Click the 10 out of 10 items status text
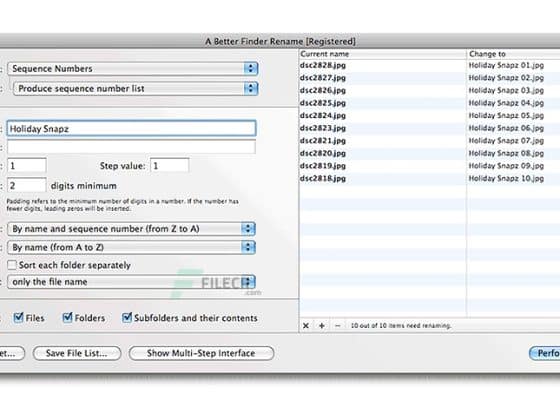This screenshot has height=420, width=560. (401, 326)
